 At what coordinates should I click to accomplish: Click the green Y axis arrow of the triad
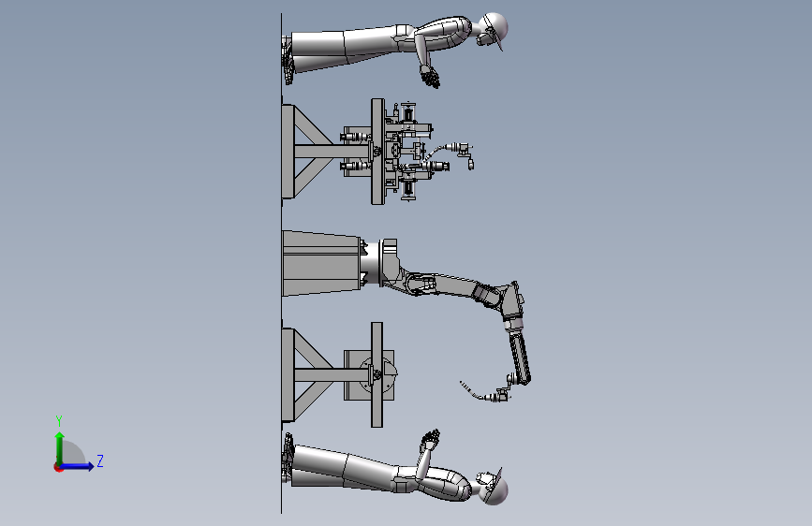point(60,447)
